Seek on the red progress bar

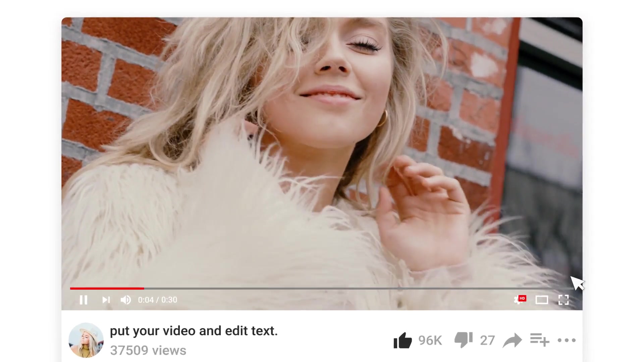(107, 288)
